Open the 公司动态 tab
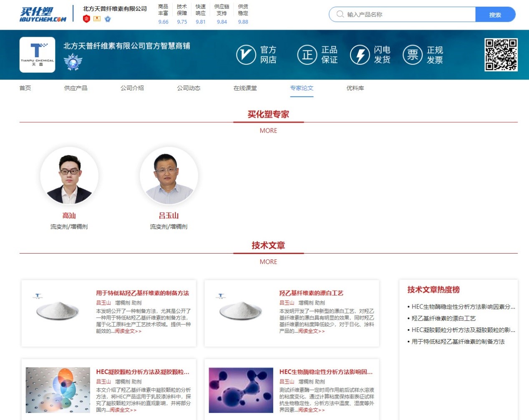Screen dimensions: 529x420 pos(189,88)
